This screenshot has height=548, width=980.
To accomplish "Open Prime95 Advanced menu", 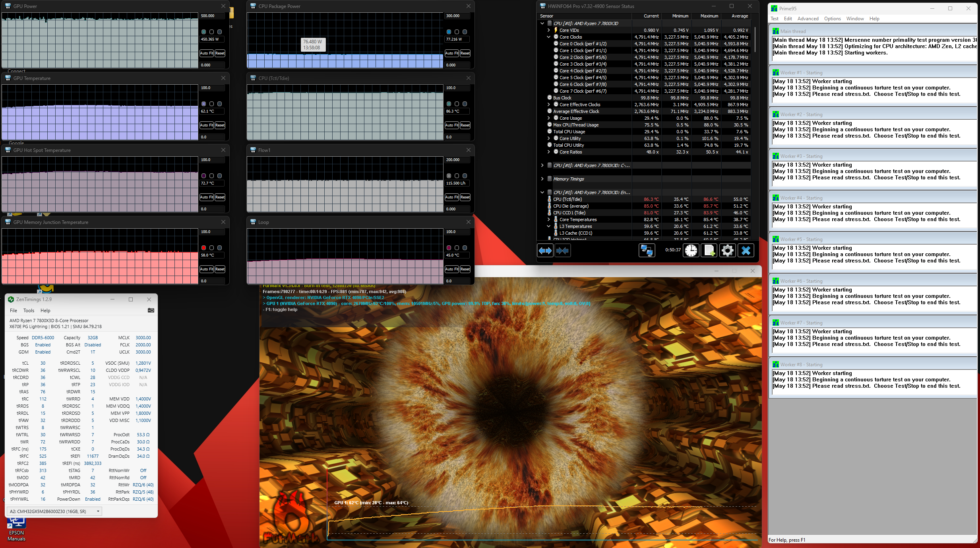I will click(x=808, y=19).
